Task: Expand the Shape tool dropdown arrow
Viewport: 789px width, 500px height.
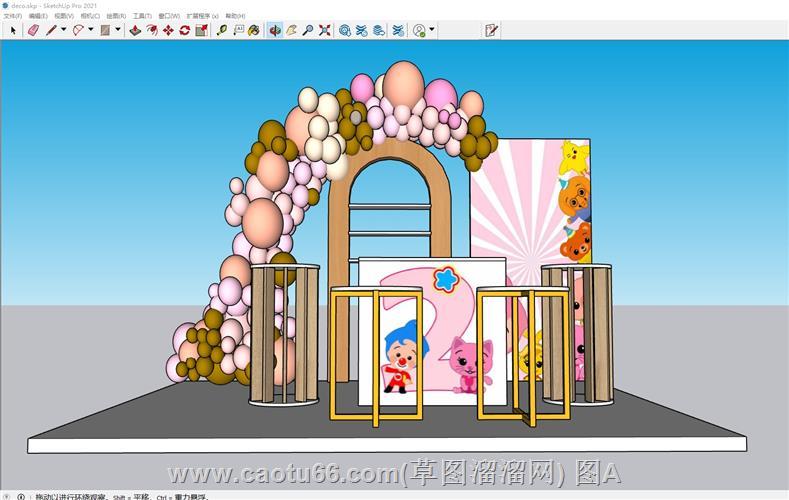Action: (118, 30)
